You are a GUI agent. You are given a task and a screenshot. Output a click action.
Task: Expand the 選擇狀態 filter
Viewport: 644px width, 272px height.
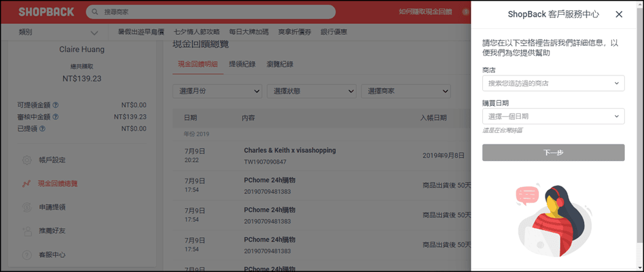pyautogui.click(x=312, y=92)
